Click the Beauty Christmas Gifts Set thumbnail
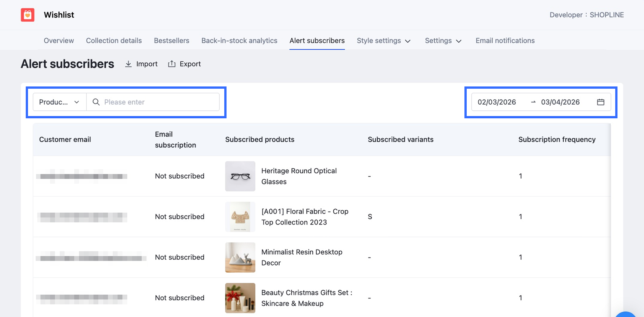The height and width of the screenshot is (317, 644). (240, 298)
